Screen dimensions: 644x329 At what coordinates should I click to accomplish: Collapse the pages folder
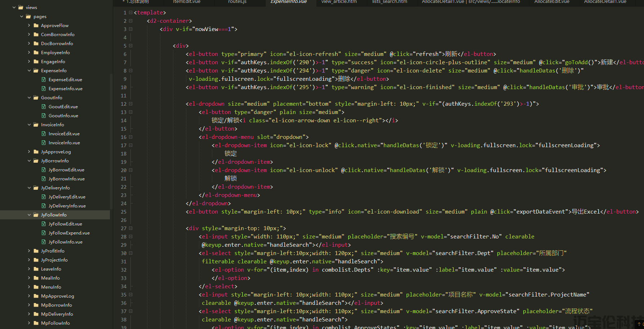coord(22,17)
